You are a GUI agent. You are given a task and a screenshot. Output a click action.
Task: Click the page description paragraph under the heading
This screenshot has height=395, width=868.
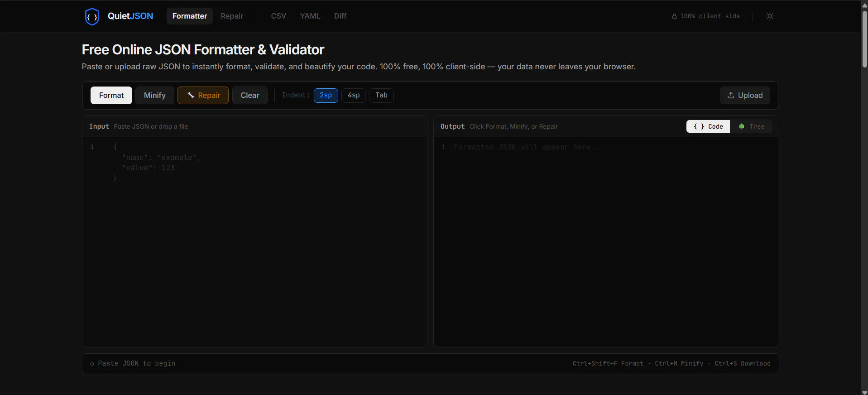pyautogui.click(x=359, y=67)
